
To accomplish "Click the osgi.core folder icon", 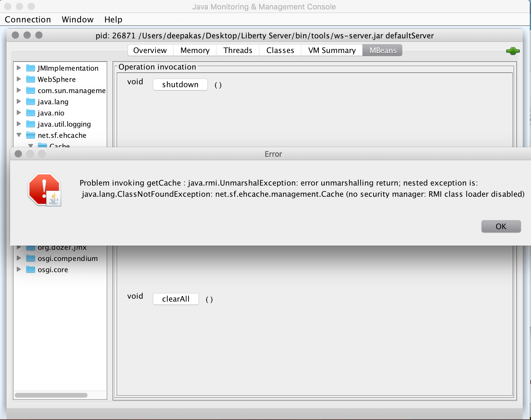I will [31, 269].
